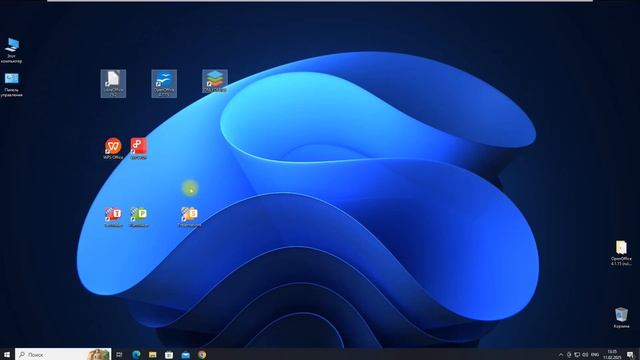Screen dimensions: 640x360
Task: Select the OpenOffice 4.1.15 desktop shortcut
Action: [164, 84]
